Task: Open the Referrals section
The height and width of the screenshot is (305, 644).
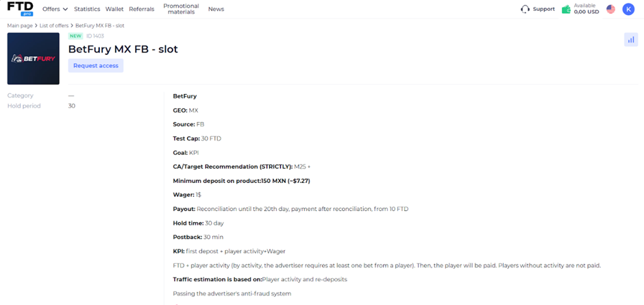Action: (x=142, y=9)
